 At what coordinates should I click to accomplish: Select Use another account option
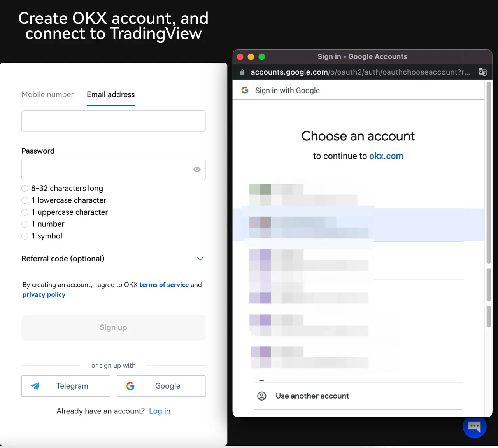(x=358, y=396)
